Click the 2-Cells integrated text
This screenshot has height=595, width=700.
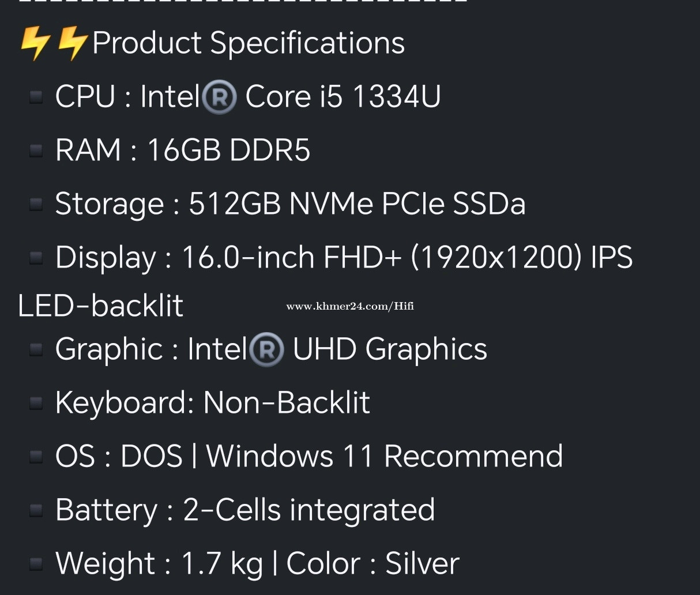tap(309, 510)
